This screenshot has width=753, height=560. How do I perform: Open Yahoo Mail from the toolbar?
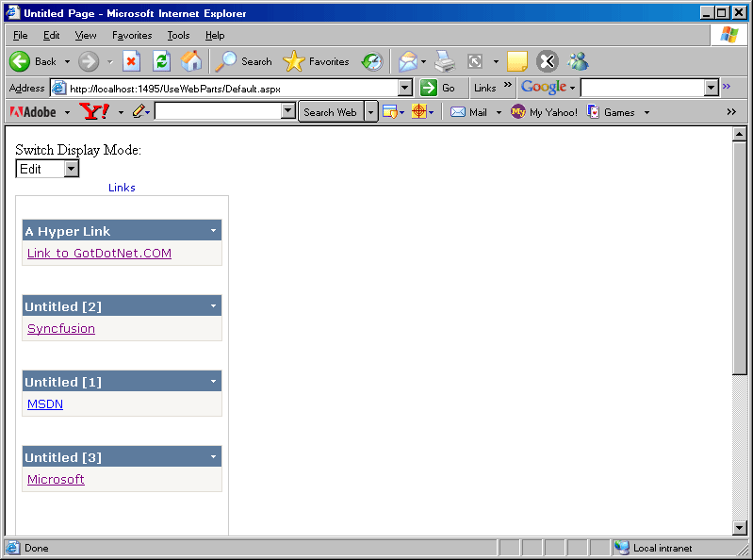click(468, 112)
